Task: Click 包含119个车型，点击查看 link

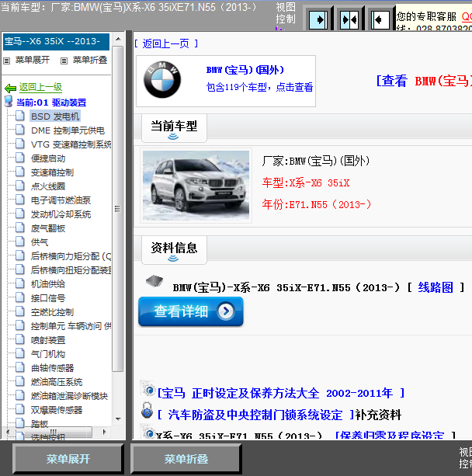Action: coord(259,88)
